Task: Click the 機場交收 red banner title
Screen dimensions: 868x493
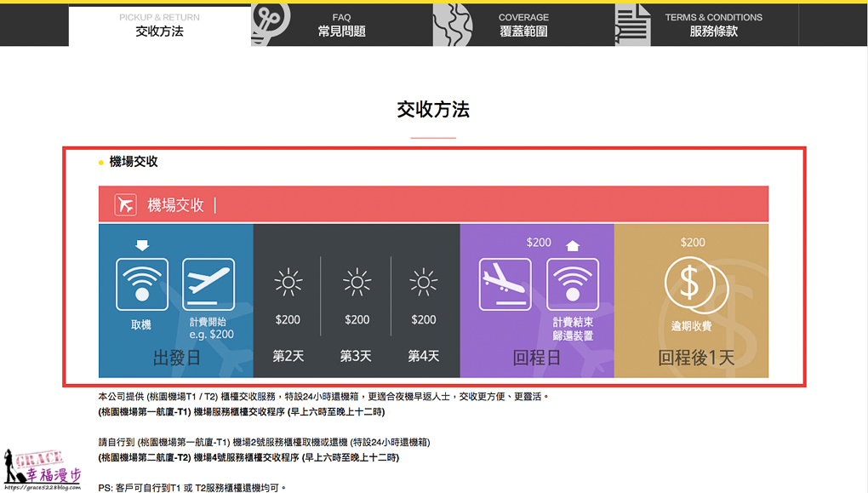Action: point(175,205)
